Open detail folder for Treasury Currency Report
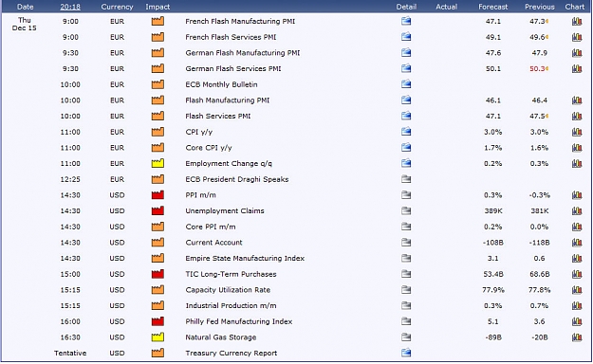 pos(406,353)
